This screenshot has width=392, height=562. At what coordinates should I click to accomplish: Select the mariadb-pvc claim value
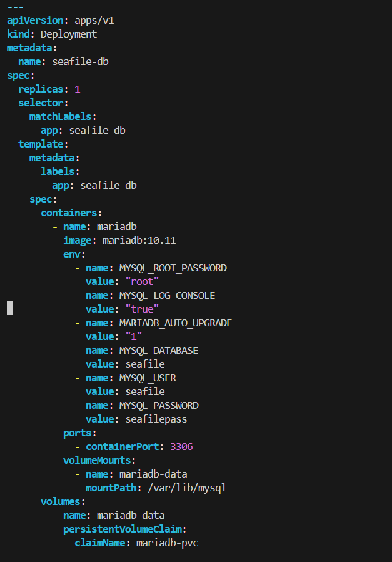pyautogui.click(x=167, y=543)
